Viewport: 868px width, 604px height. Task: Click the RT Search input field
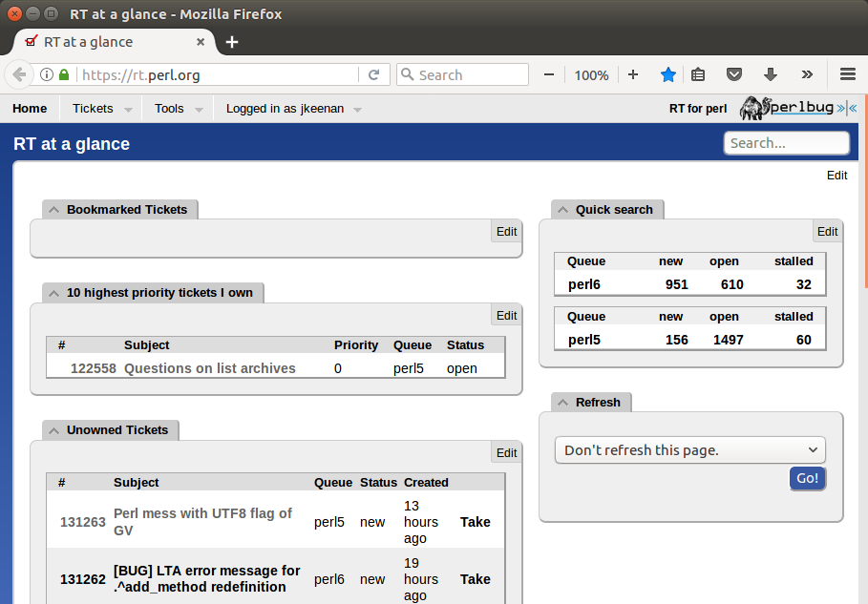(x=786, y=143)
